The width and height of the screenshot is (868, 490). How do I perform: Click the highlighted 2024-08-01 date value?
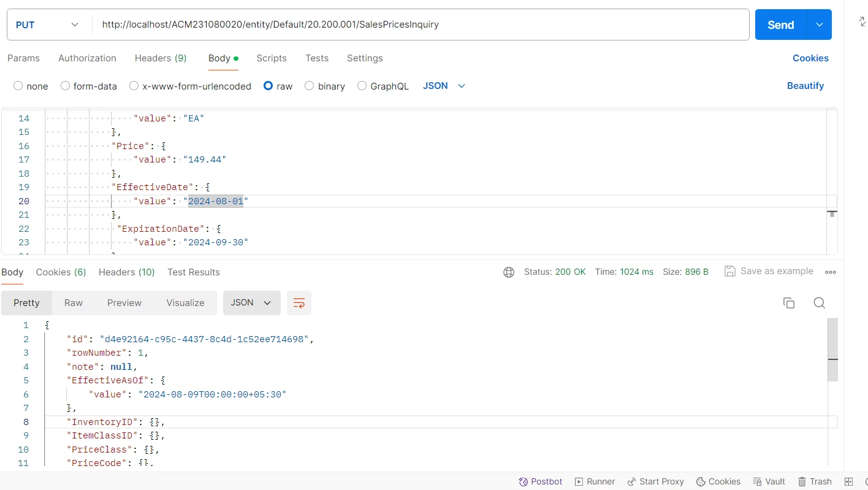215,201
